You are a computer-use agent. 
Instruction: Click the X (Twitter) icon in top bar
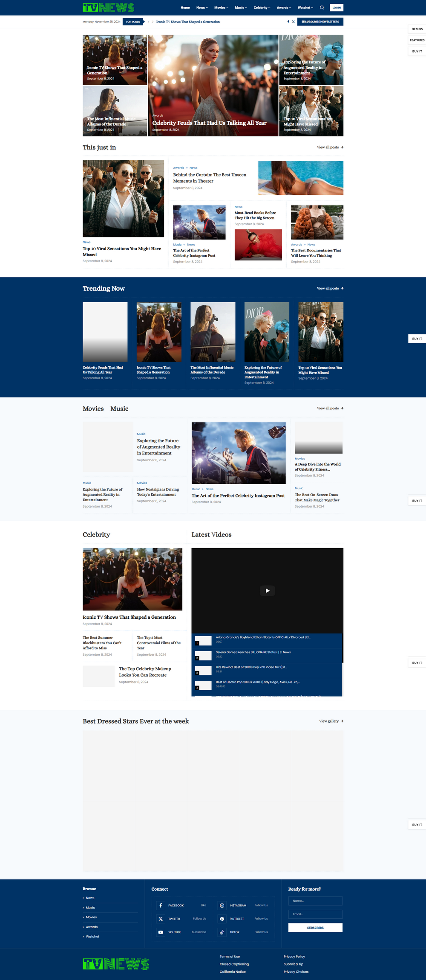[x=293, y=22]
